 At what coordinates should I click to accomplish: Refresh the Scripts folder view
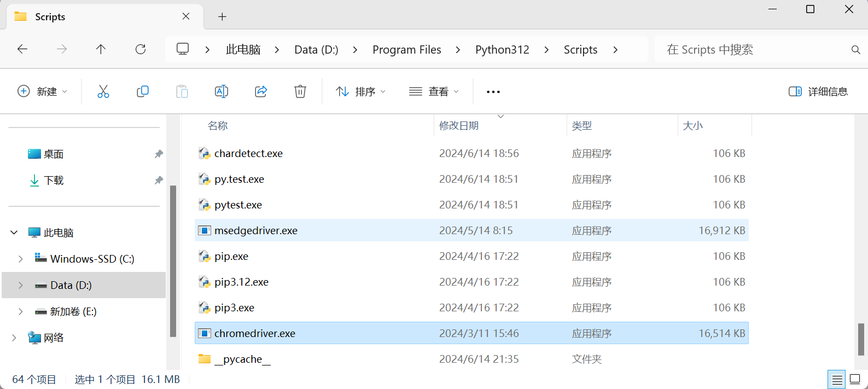tap(141, 49)
